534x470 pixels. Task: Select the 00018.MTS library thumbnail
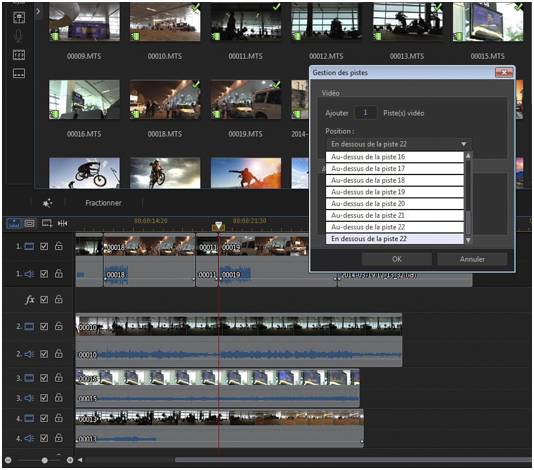(165, 99)
